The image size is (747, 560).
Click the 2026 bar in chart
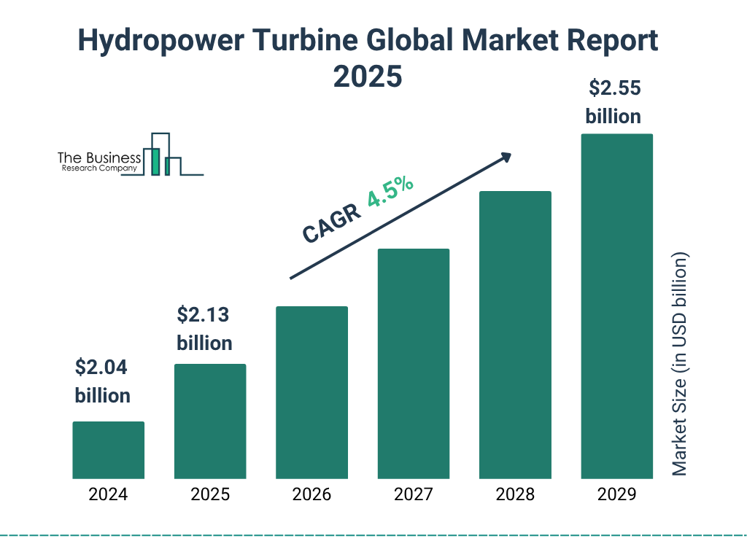point(311,392)
